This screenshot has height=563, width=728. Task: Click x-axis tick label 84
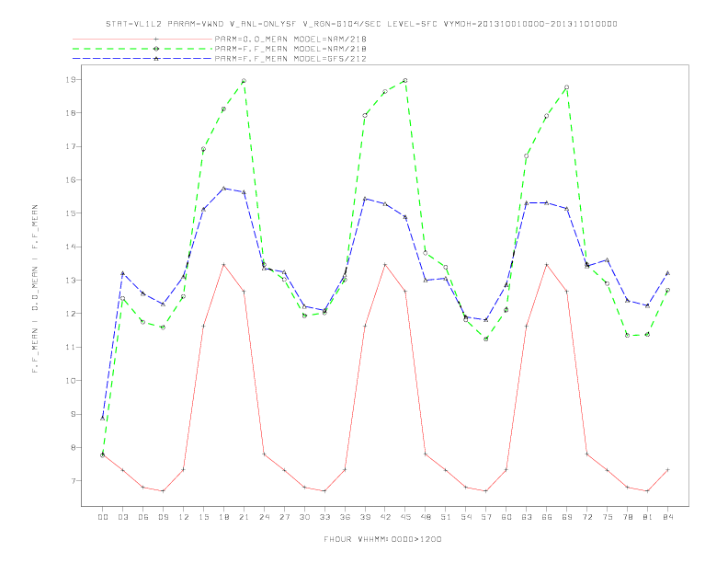[x=667, y=517]
